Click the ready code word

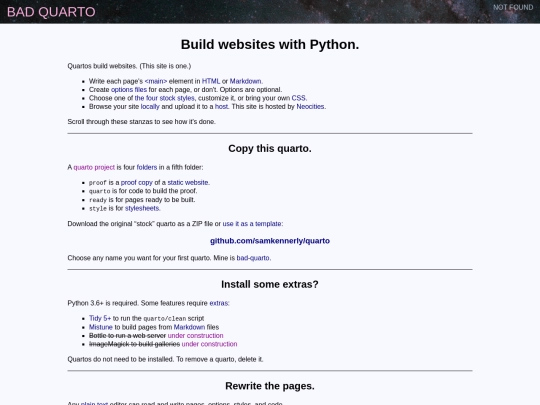(x=98, y=200)
